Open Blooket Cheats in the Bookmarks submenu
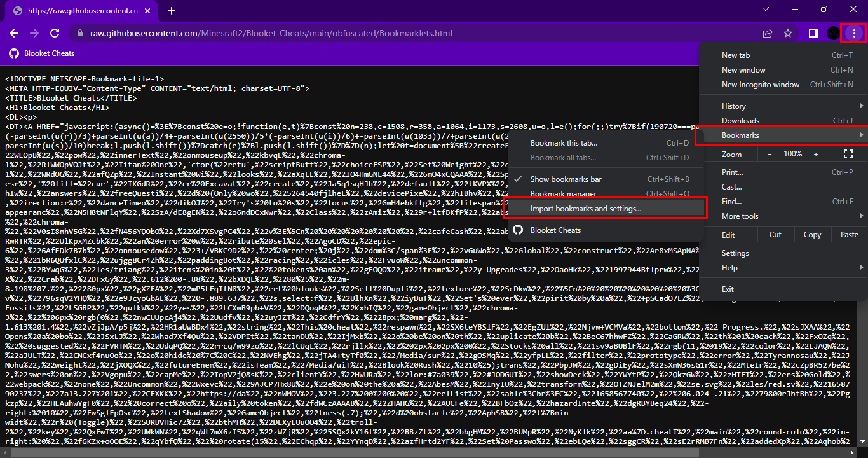Viewport: 868px width, 458px height. [x=606, y=230]
